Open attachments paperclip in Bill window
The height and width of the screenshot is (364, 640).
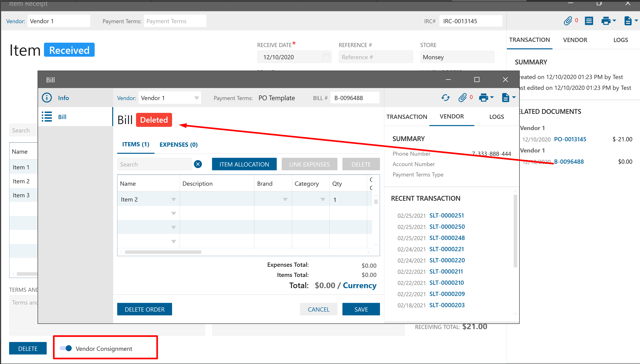pyautogui.click(x=462, y=97)
